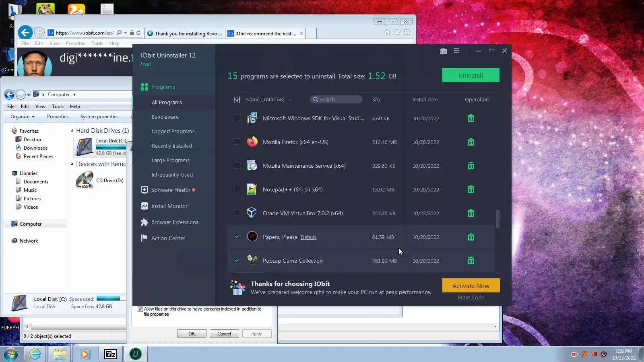The width and height of the screenshot is (644, 362).
Task: Tick the Mozilla Maintenance Service checkbox
Action: click(x=237, y=165)
